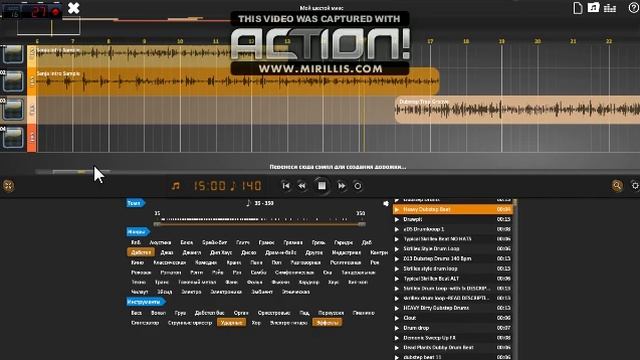Screen dimensions: 640x360
Task: Select the track 04 instrument thumbnail
Action: point(13,137)
